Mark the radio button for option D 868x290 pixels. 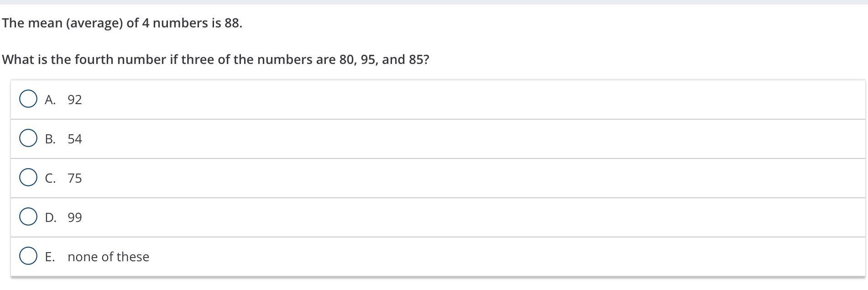pos(28,217)
